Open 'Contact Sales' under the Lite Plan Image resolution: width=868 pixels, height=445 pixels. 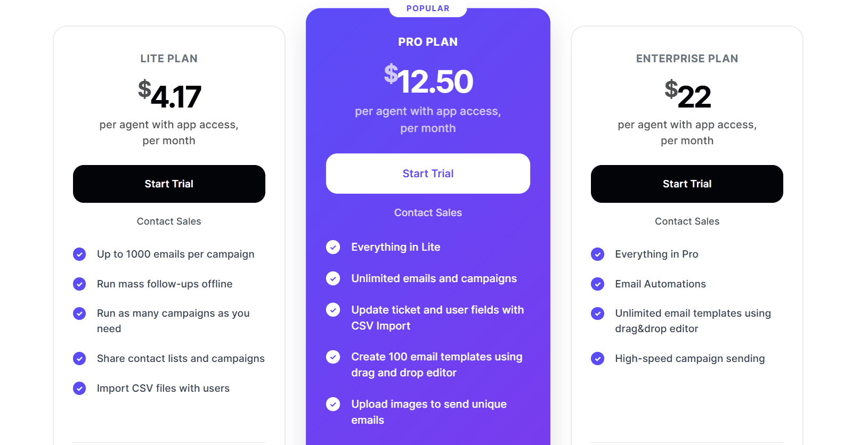[169, 221]
